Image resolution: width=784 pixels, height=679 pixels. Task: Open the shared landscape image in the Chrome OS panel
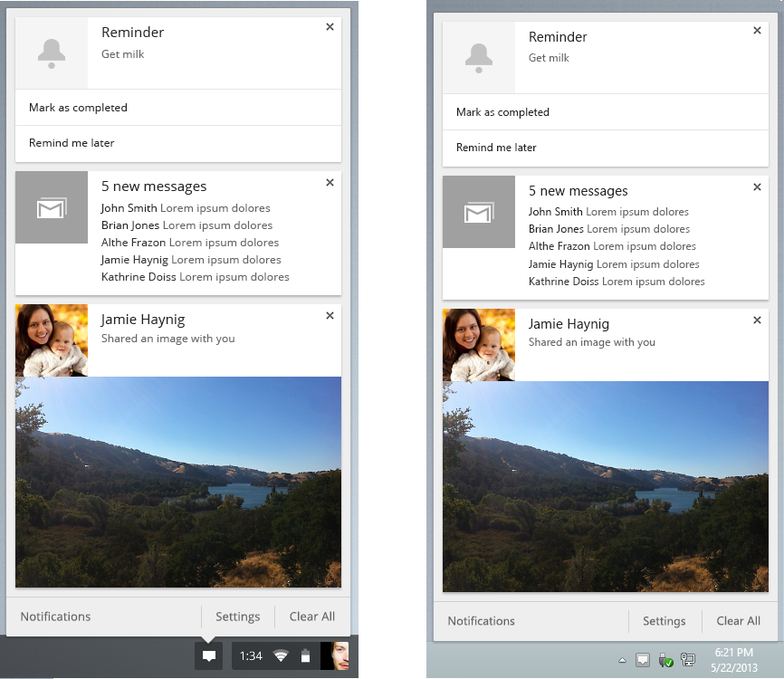point(178,482)
